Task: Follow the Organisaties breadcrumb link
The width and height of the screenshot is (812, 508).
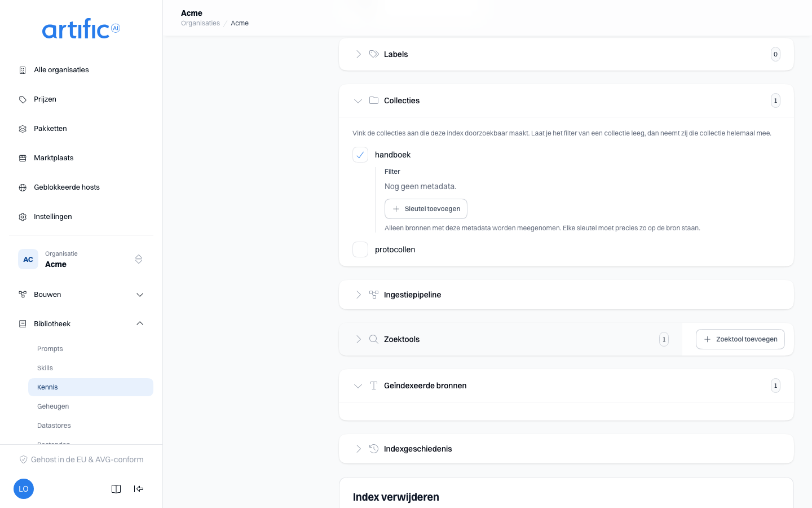Action: pyautogui.click(x=200, y=23)
